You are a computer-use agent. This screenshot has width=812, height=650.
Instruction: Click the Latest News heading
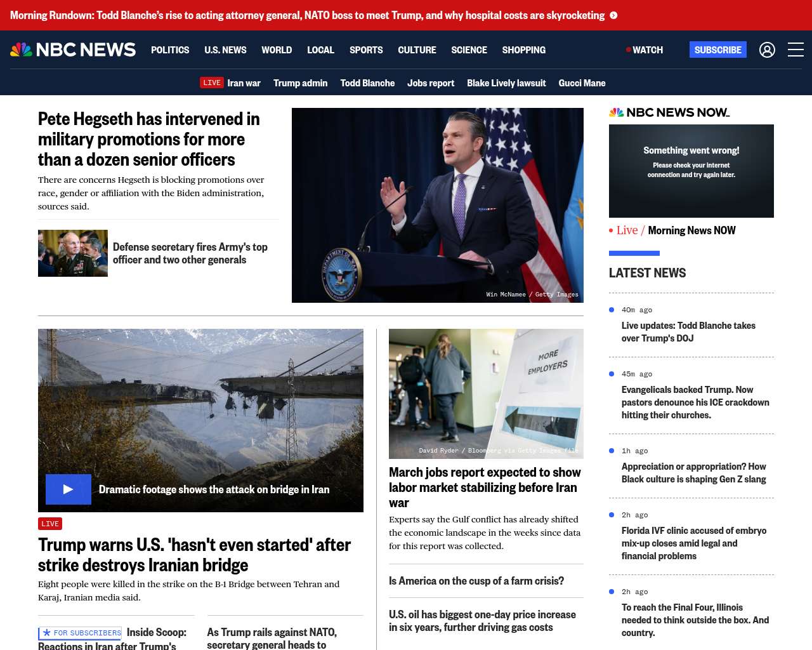[x=647, y=273]
